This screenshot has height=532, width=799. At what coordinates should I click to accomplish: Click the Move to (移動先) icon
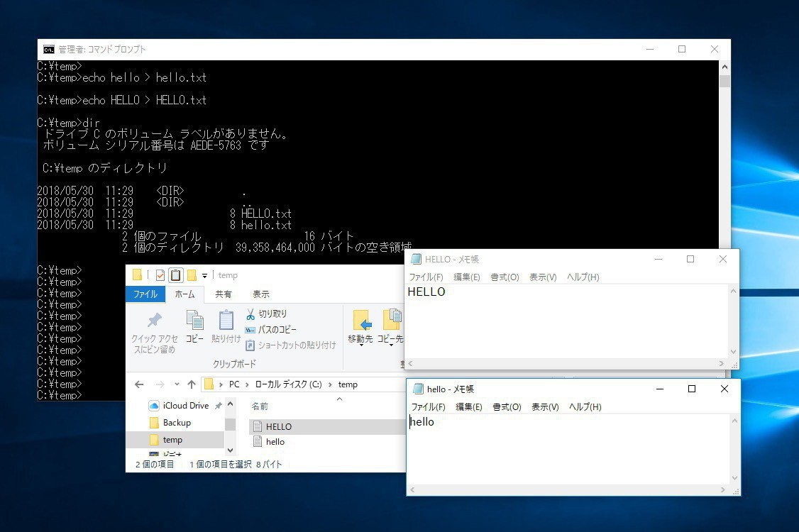point(361,321)
